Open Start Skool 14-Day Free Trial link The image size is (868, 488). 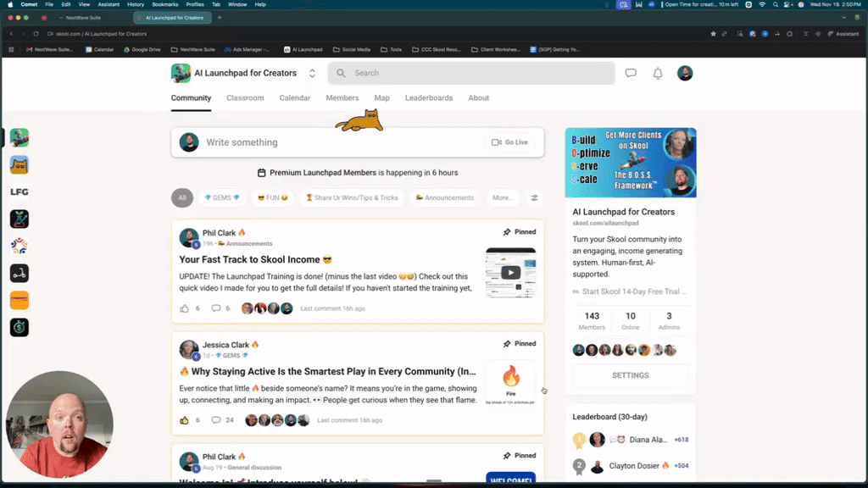(x=630, y=291)
